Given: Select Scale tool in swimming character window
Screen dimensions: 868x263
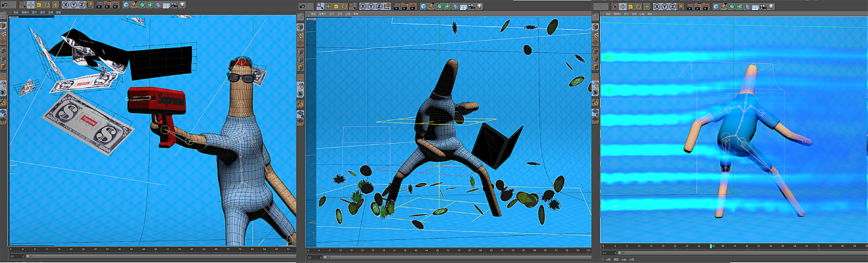Looking at the screenshot, I should tap(631, 7).
